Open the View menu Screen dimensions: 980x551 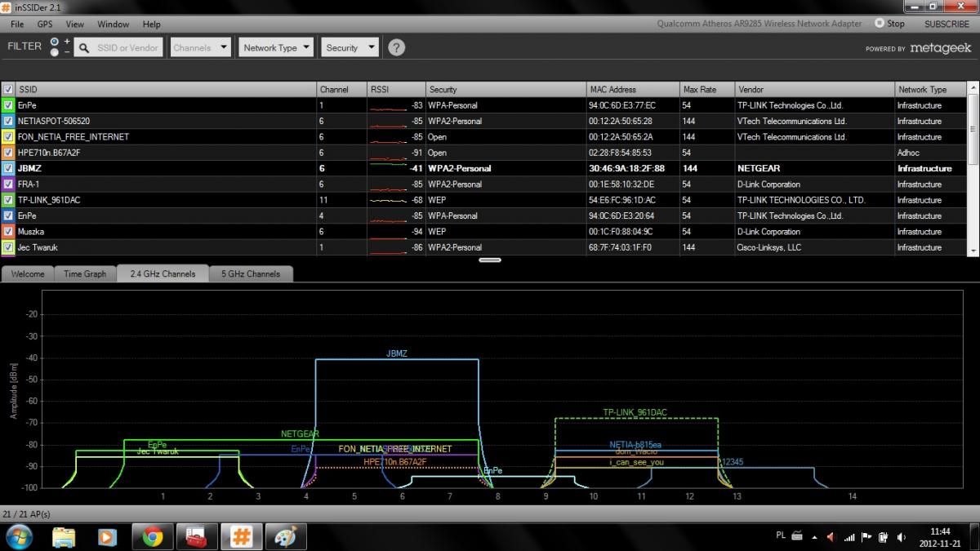(x=74, y=24)
